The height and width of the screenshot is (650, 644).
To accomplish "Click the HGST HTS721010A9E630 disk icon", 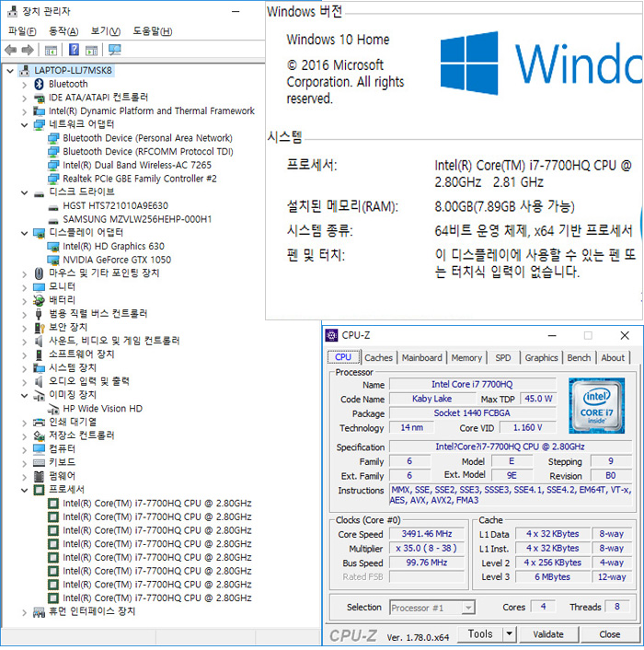I will 53,207.
